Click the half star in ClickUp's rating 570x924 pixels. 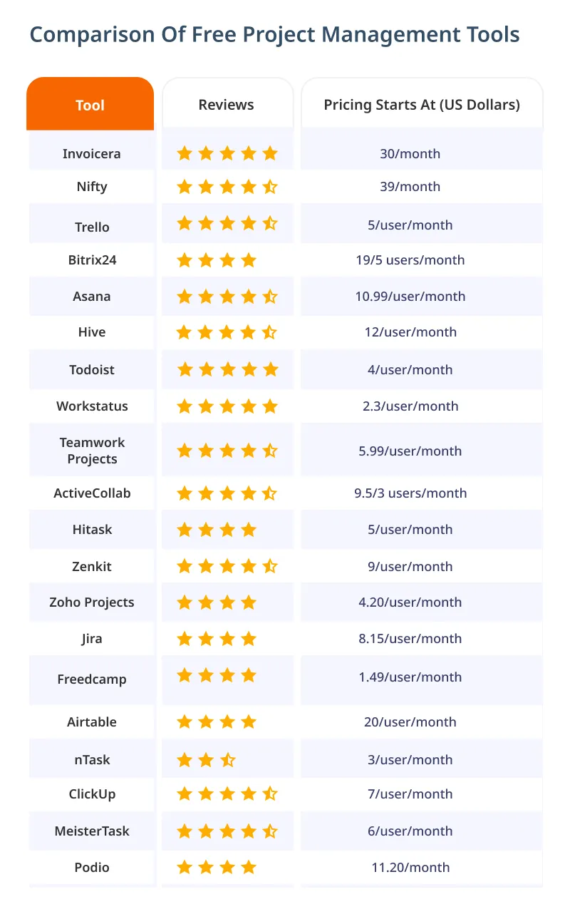pos(270,794)
